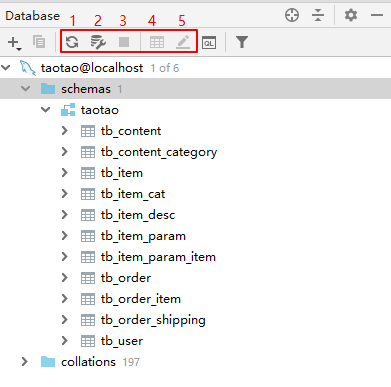Screen dimensions: 391x387
Task: Click the collations label
Action: click(88, 362)
